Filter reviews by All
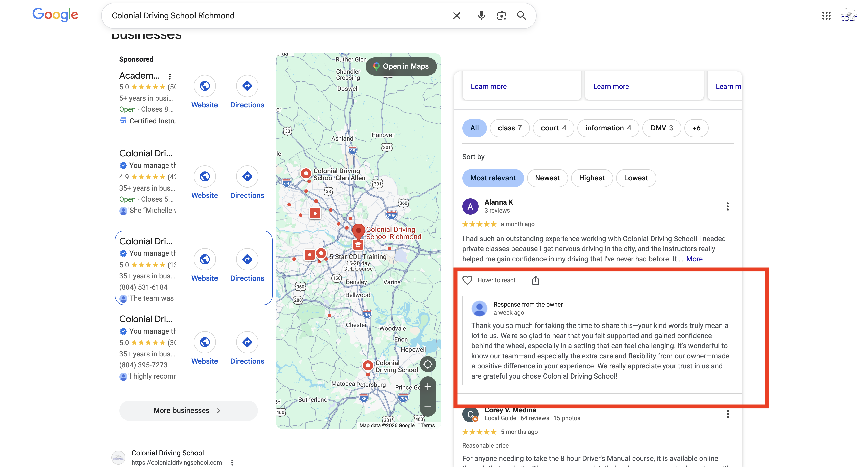Image resolution: width=868 pixels, height=467 pixels. pyautogui.click(x=474, y=128)
